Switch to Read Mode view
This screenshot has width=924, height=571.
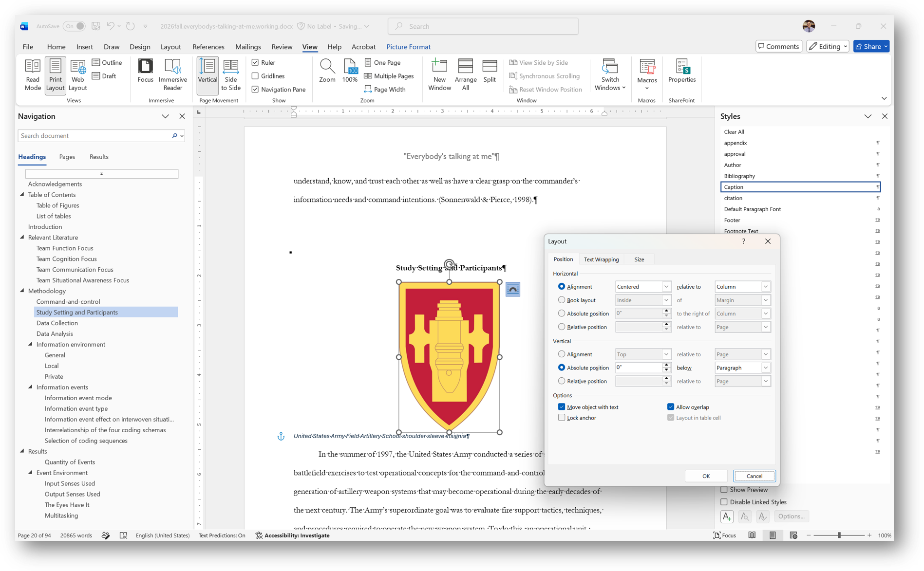pos(33,74)
